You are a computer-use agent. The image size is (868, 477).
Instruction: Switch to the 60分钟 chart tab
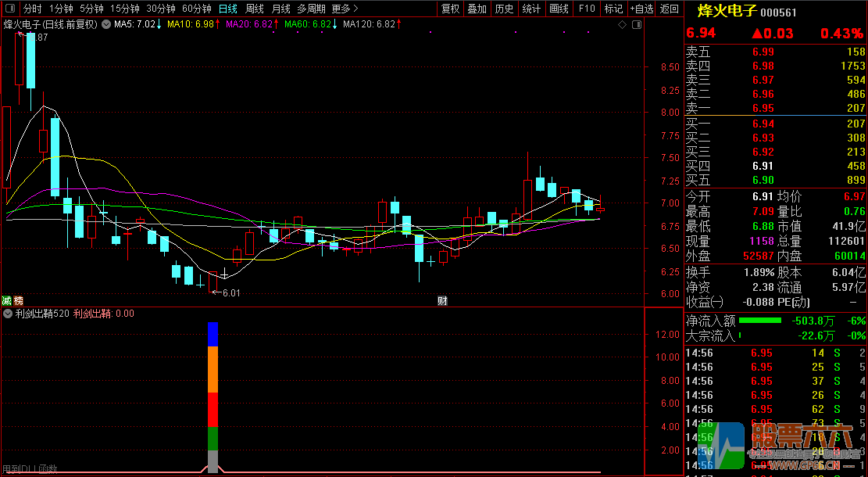point(196,9)
